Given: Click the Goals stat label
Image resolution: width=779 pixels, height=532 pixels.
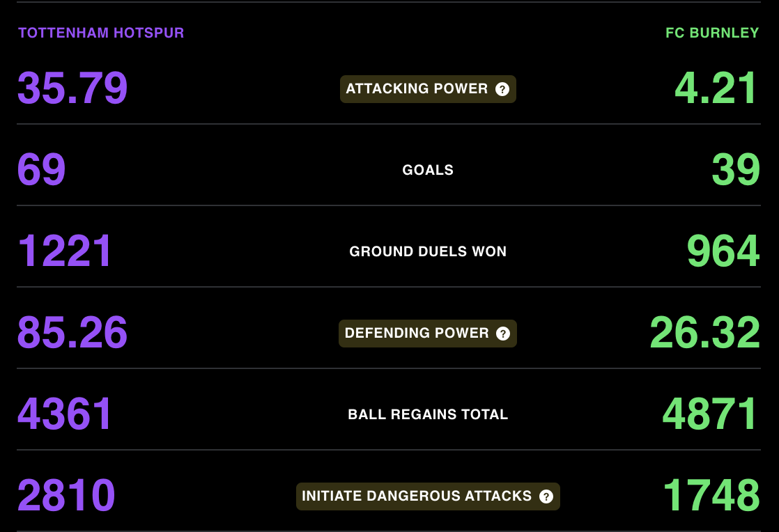Looking at the screenshot, I should 428,170.
